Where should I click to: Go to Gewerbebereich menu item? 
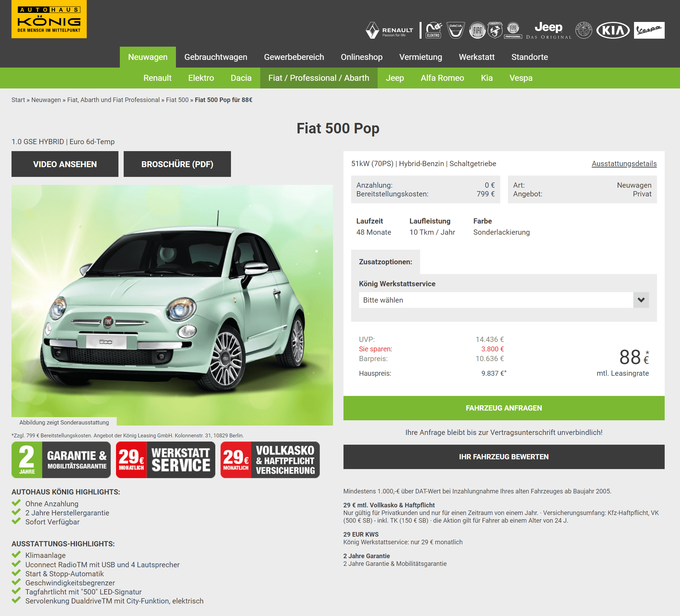coord(294,57)
